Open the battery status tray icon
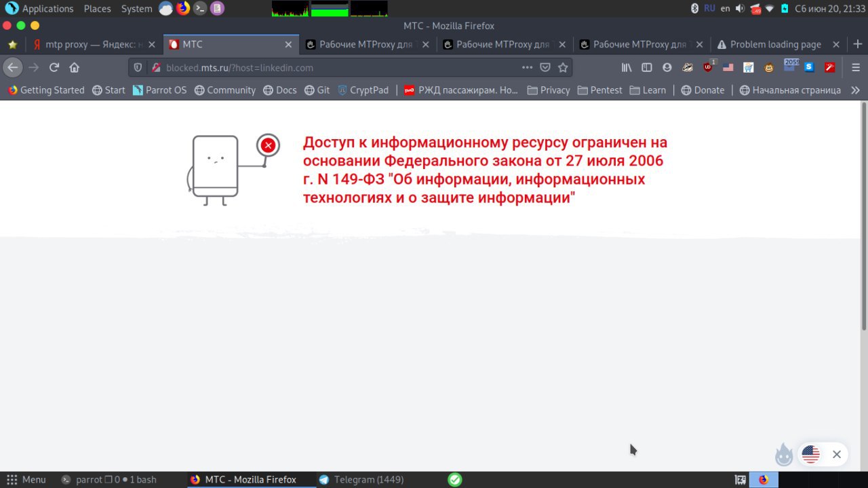 [785, 9]
